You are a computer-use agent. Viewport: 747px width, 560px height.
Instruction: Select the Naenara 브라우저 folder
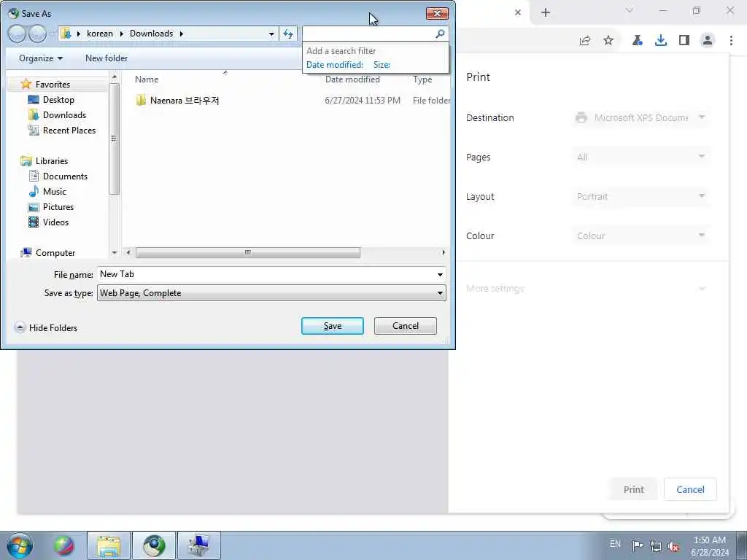(x=185, y=101)
